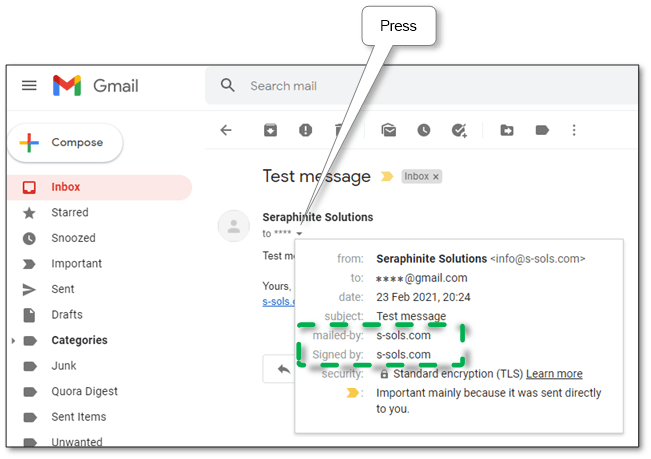Add the email to Tasks

point(459,130)
